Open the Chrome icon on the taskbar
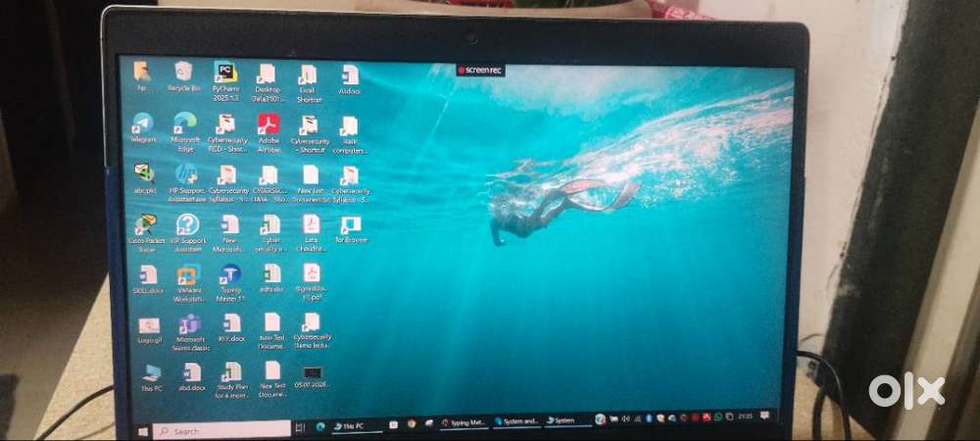The image size is (980, 441). 412,424
